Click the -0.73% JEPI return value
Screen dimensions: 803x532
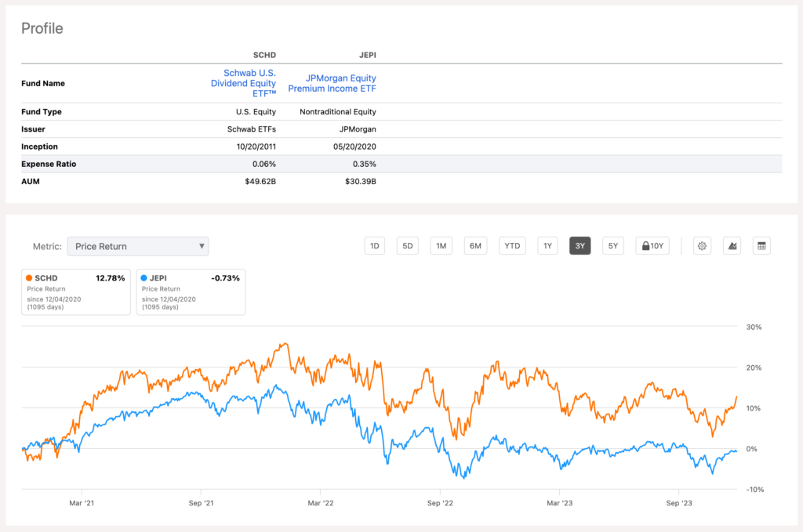(x=225, y=278)
